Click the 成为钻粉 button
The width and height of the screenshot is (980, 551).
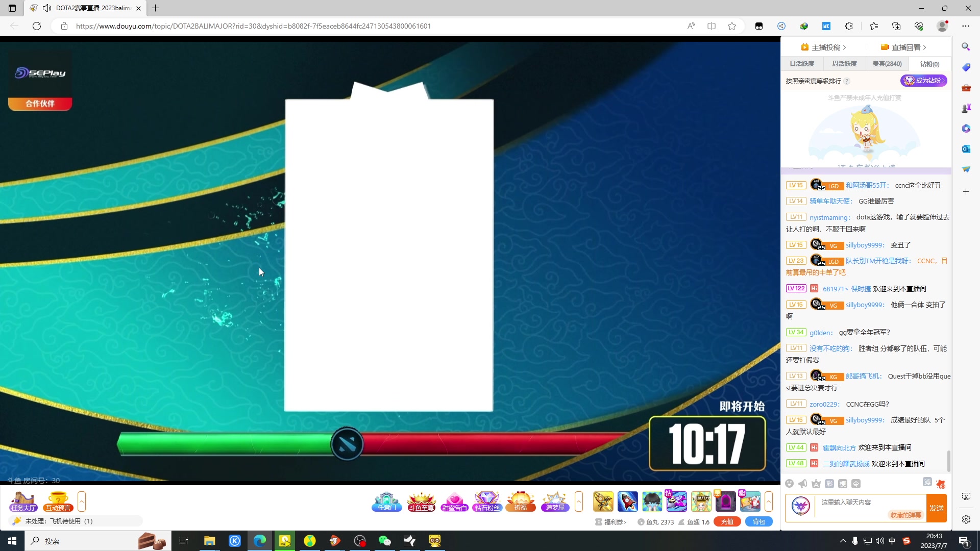click(x=924, y=81)
